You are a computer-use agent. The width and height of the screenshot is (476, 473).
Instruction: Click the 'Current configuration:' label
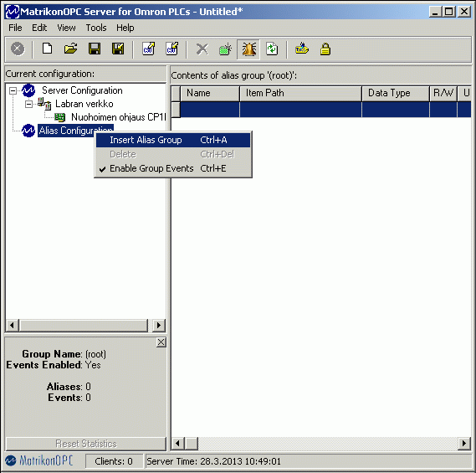[x=50, y=74]
